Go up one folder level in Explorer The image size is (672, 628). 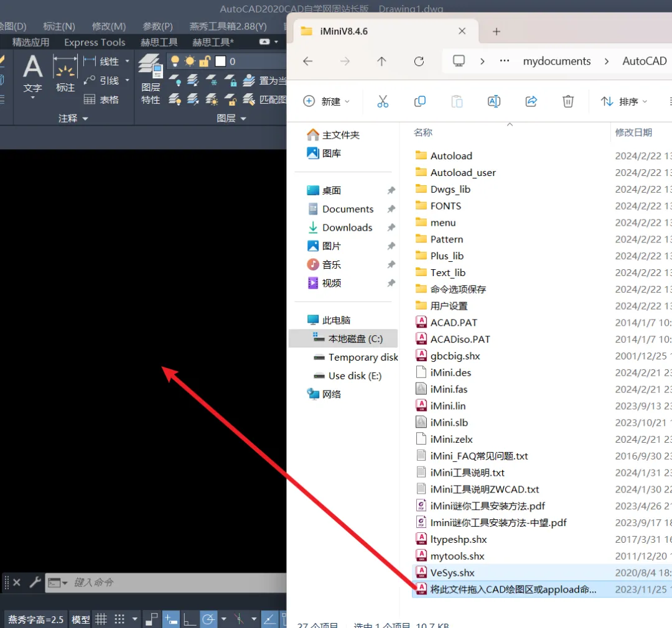(x=381, y=62)
